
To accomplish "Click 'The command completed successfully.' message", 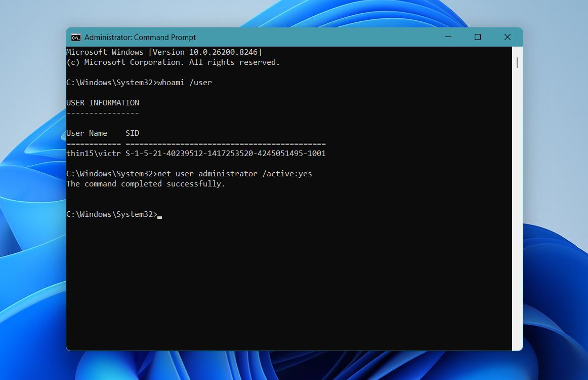I will (146, 184).
